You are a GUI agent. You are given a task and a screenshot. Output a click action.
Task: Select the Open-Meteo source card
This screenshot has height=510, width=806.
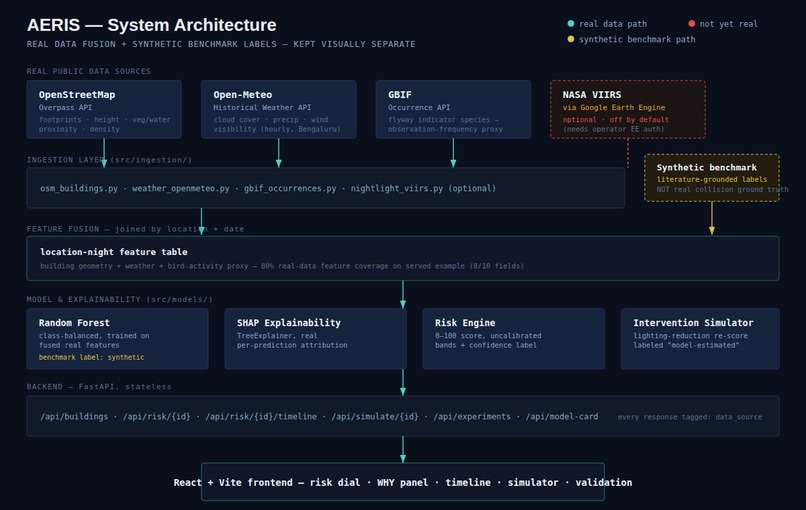pos(279,109)
